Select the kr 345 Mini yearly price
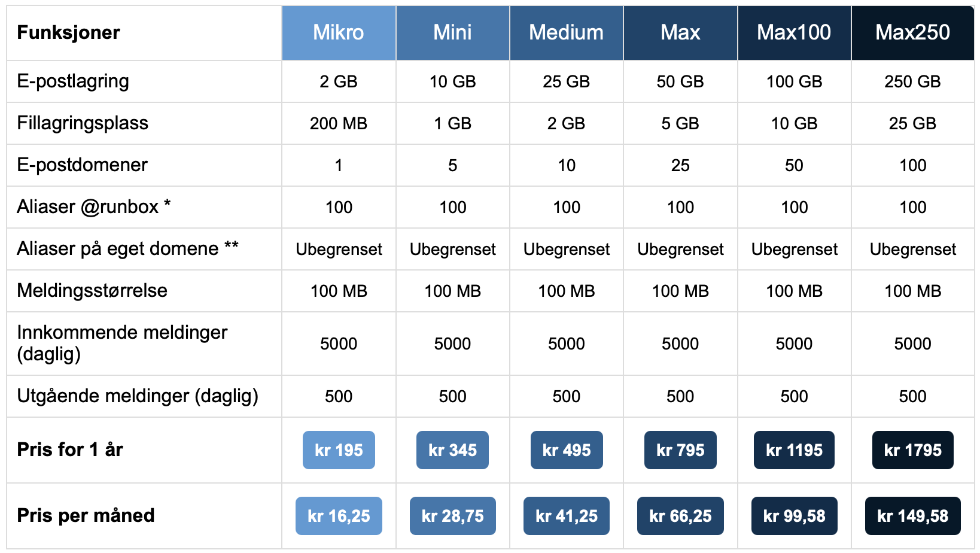The height and width of the screenshot is (553, 980). [x=452, y=450]
